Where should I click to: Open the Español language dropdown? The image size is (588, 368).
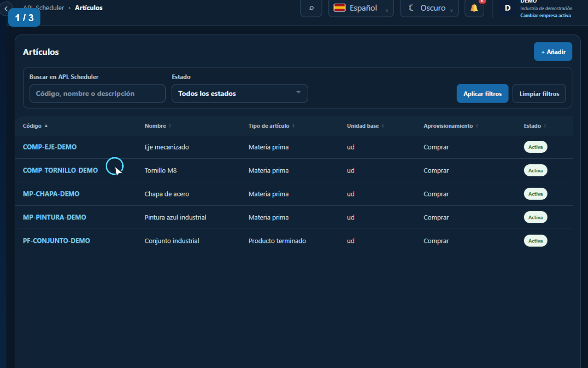pos(361,8)
